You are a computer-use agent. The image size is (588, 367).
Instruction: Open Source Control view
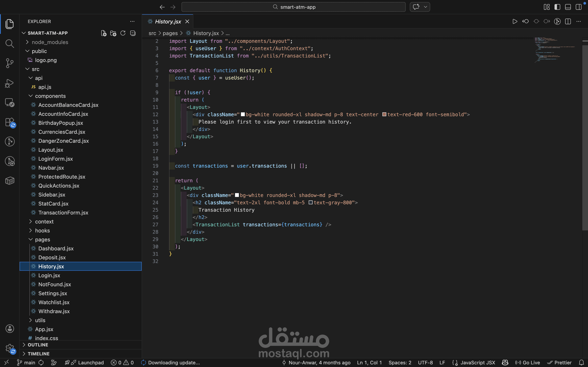pos(9,63)
